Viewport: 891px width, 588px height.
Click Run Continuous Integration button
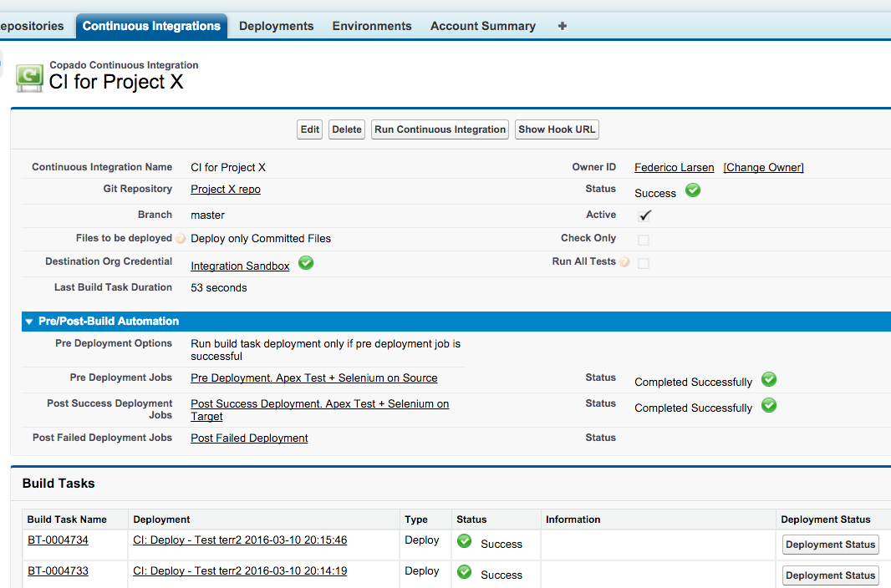440,129
